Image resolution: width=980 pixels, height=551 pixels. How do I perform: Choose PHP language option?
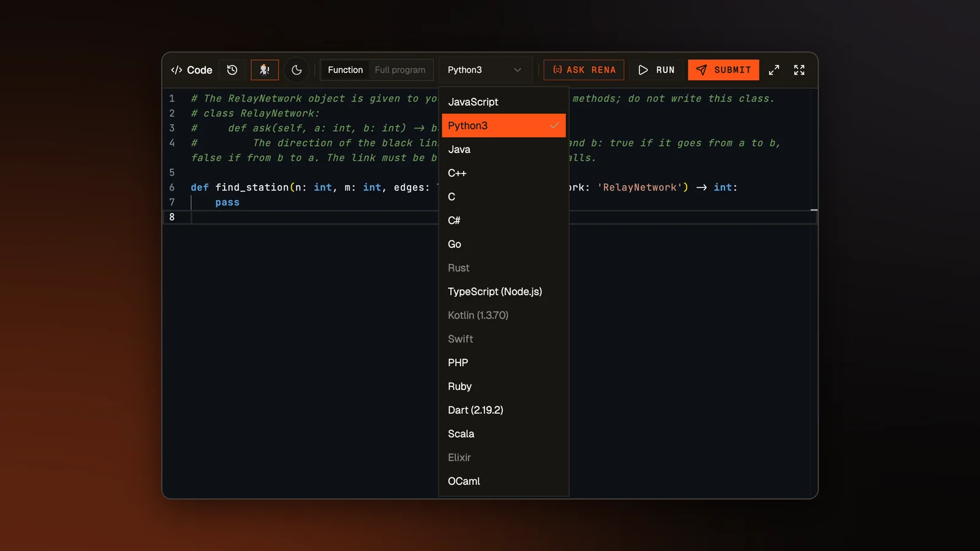[x=503, y=362]
